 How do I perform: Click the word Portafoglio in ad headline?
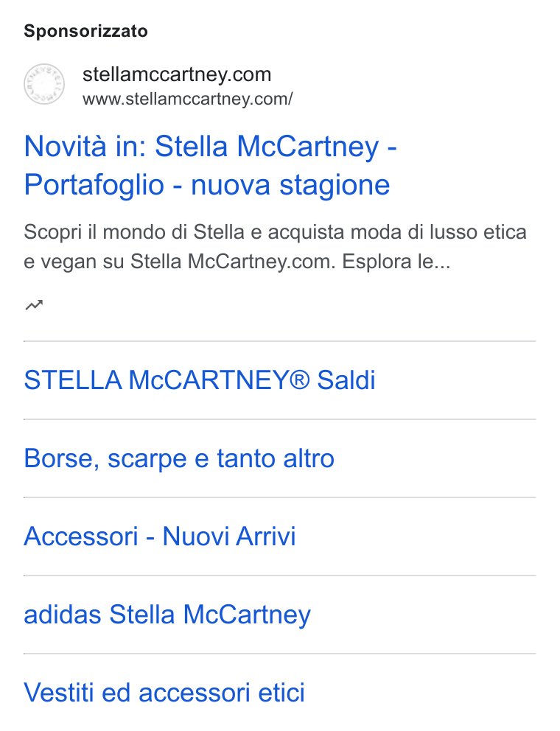click(x=94, y=185)
